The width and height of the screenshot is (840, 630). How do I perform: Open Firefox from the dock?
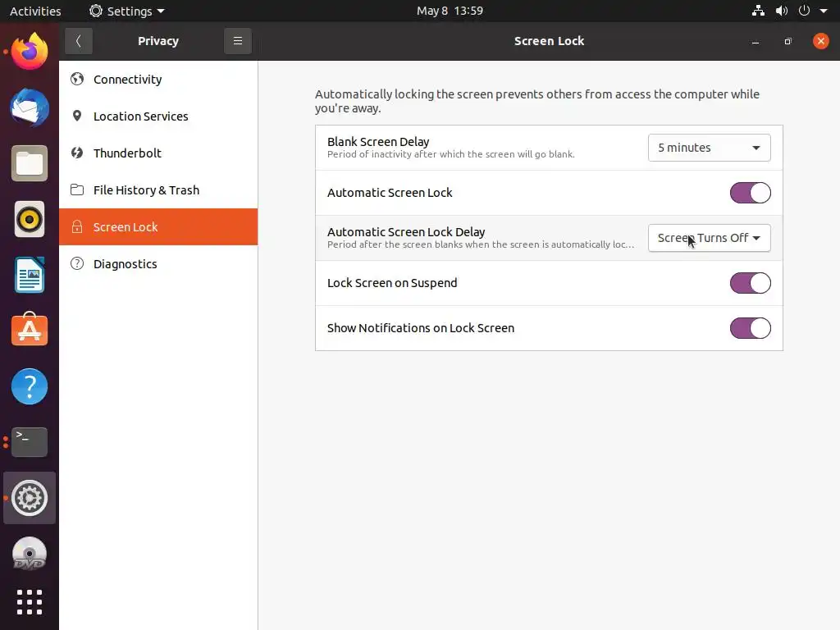tap(30, 52)
